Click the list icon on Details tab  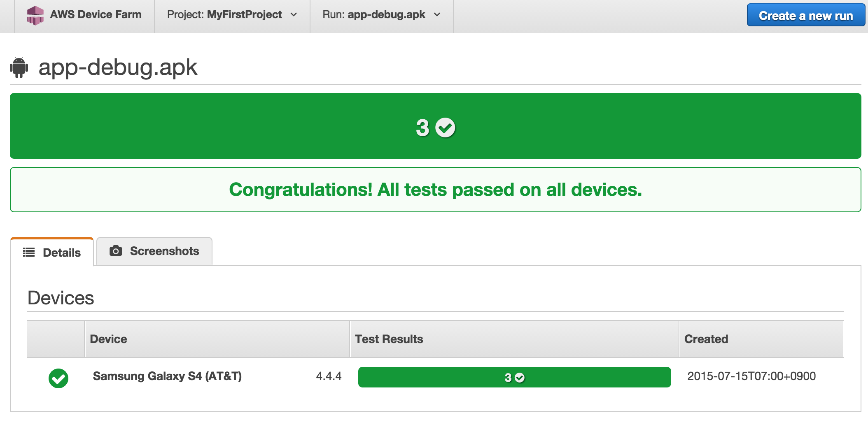tap(29, 252)
